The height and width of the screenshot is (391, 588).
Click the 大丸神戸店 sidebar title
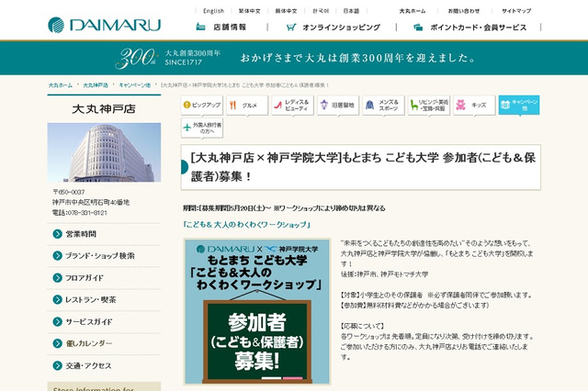pos(104,109)
